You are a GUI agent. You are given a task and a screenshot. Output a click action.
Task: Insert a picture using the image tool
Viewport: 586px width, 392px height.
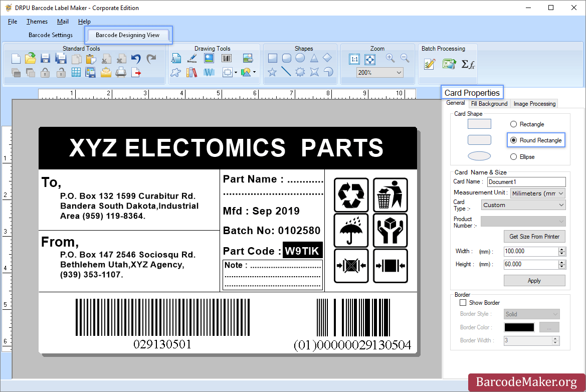click(209, 58)
